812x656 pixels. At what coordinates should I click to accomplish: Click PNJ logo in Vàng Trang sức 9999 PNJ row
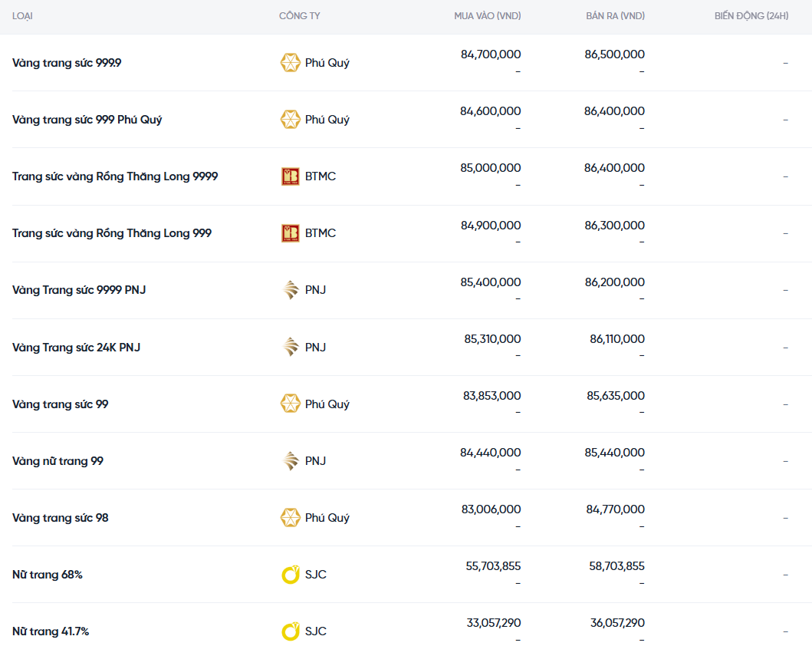[x=291, y=290]
